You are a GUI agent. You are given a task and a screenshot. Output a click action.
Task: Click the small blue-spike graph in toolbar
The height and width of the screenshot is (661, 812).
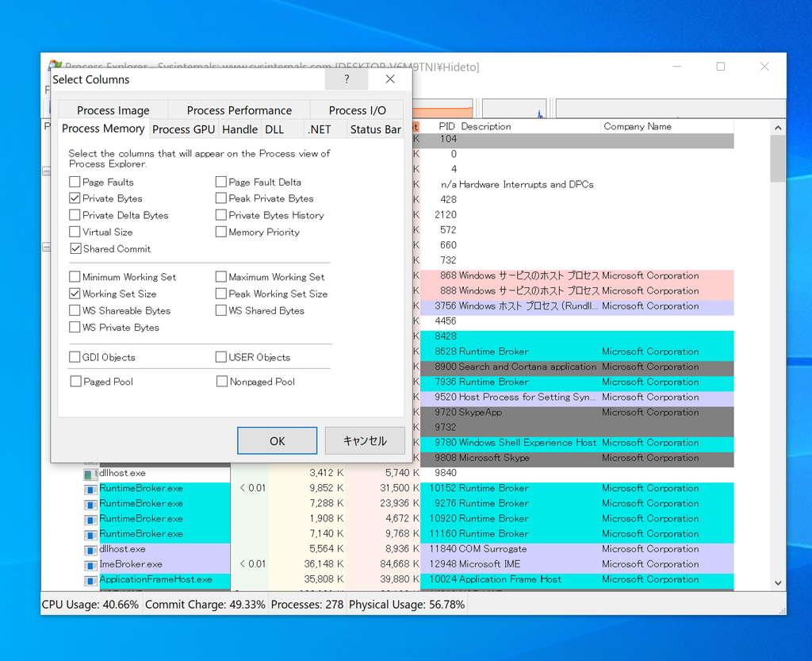514,108
